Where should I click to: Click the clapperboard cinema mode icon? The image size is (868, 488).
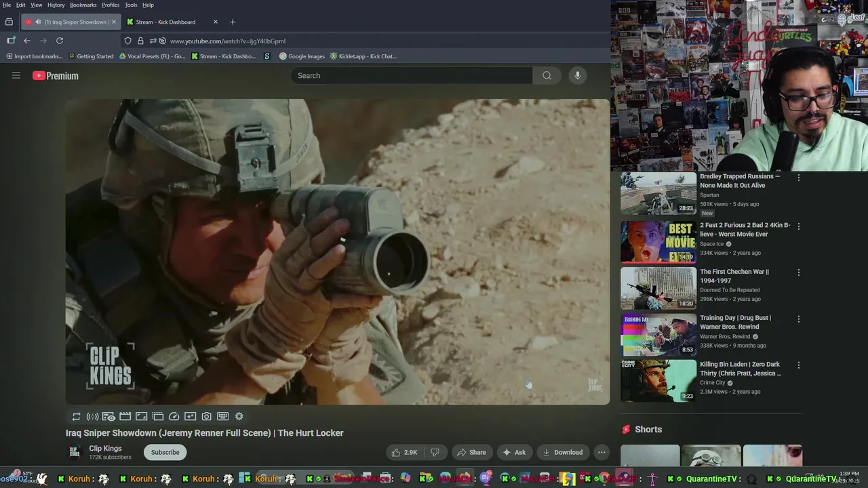point(125,417)
